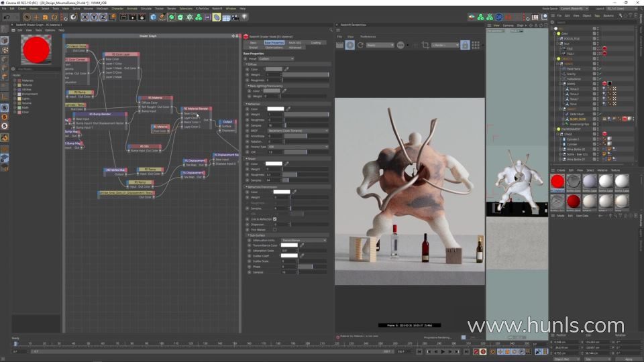The width and height of the screenshot is (644, 362).
Task: Switch to the Multi-SSS tab
Action: (295, 43)
